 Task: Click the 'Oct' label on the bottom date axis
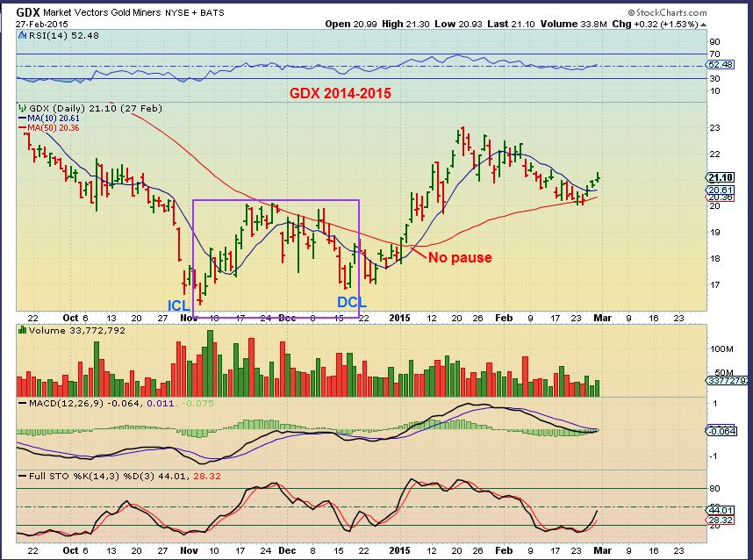point(70,551)
